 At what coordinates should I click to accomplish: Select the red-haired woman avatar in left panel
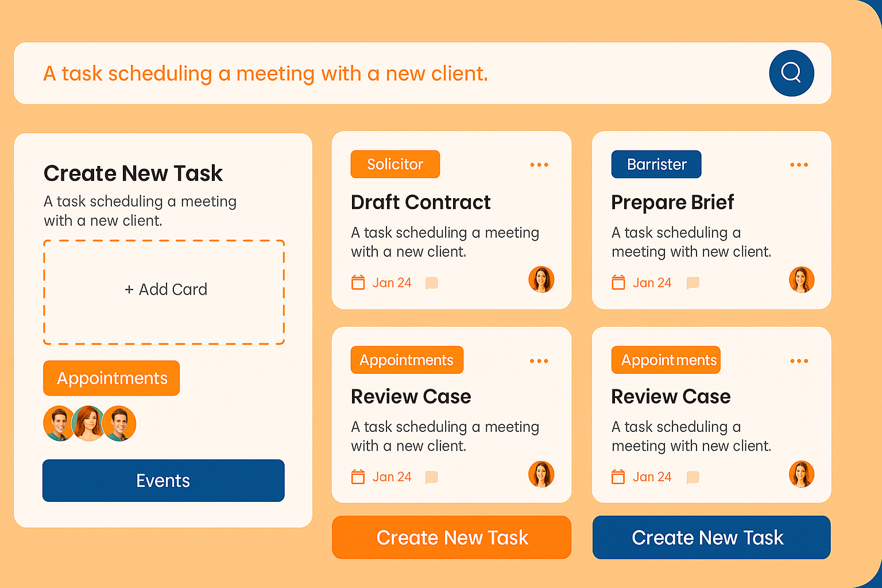pyautogui.click(x=88, y=423)
